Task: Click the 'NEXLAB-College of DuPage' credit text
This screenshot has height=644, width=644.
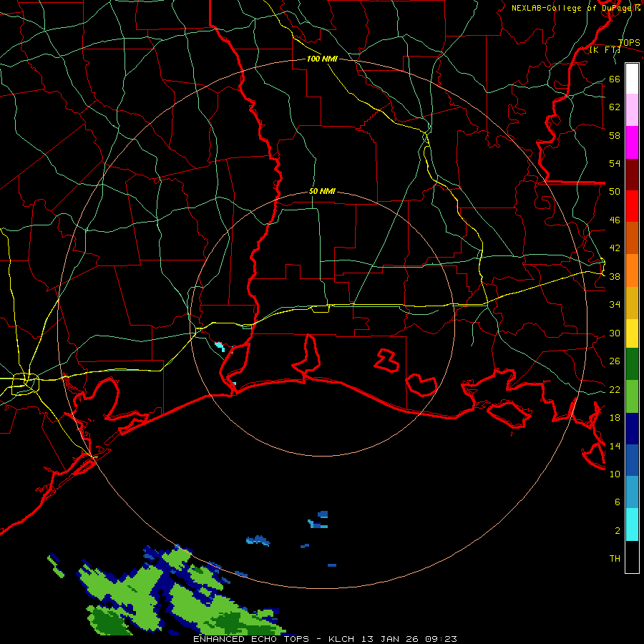Action: click(x=572, y=8)
